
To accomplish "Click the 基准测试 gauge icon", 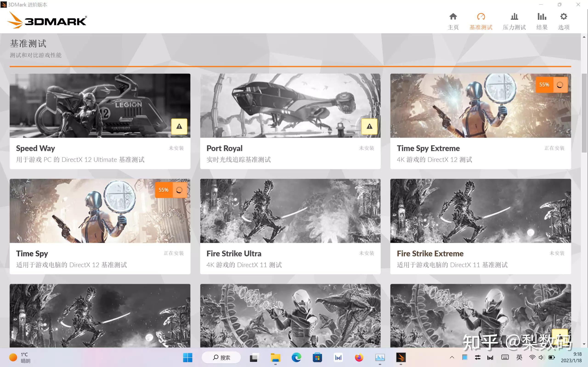I will (x=481, y=17).
